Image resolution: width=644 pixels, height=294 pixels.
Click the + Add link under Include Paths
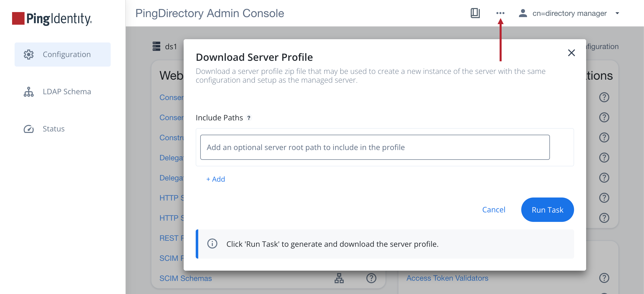point(216,179)
